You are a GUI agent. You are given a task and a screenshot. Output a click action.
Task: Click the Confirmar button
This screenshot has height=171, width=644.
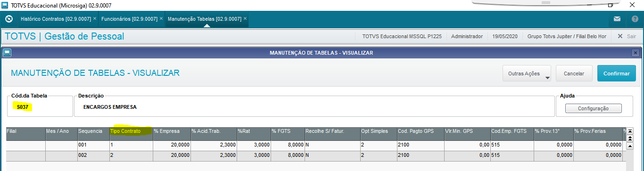pos(617,73)
